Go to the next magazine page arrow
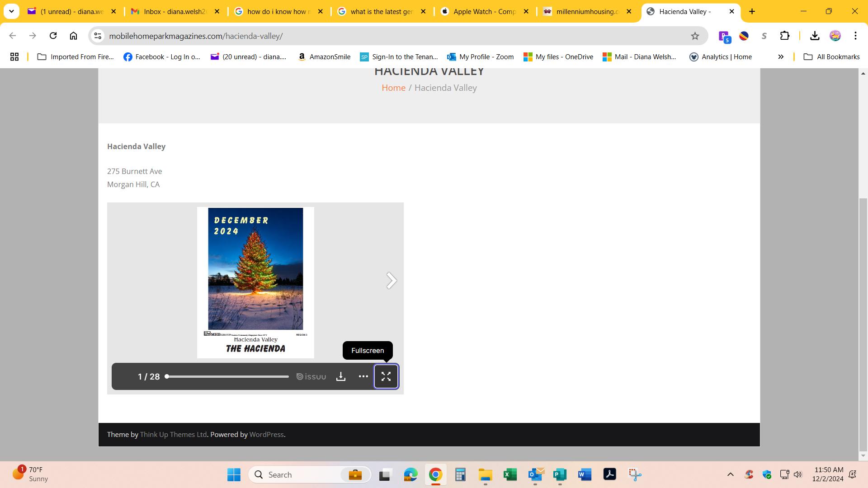 coord(391,281)
